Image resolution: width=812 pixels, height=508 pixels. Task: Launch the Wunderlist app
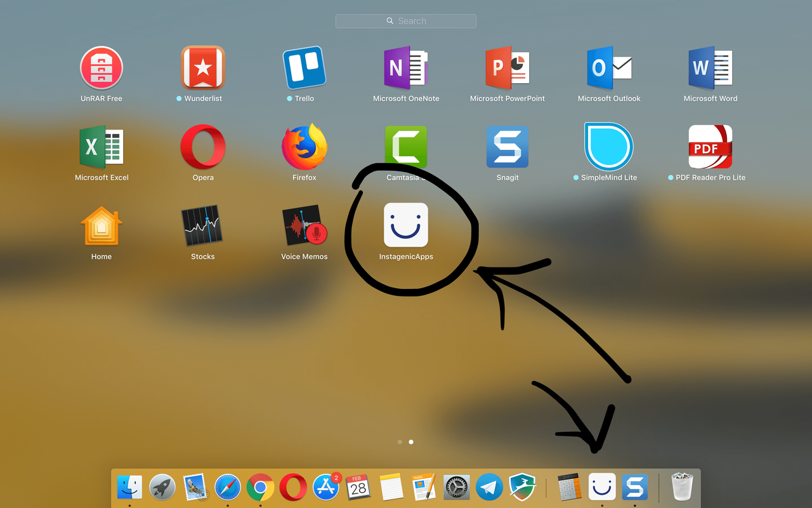tap(203, 67)
